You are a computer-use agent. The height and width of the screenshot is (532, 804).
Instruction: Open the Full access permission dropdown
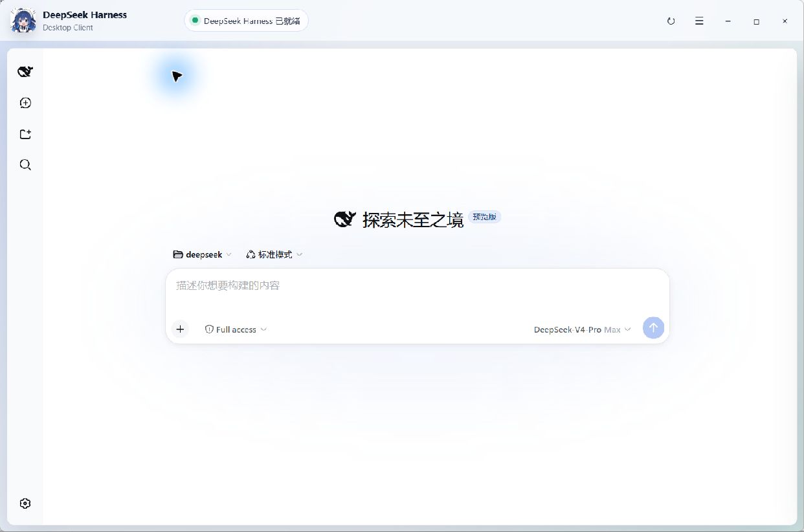[x=236, y=329]
